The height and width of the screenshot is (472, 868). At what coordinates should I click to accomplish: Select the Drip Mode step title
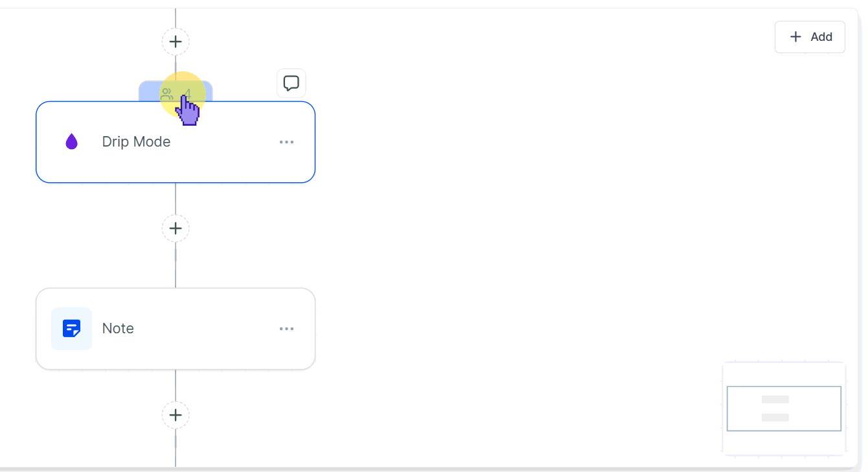click(x=136, y=142)
